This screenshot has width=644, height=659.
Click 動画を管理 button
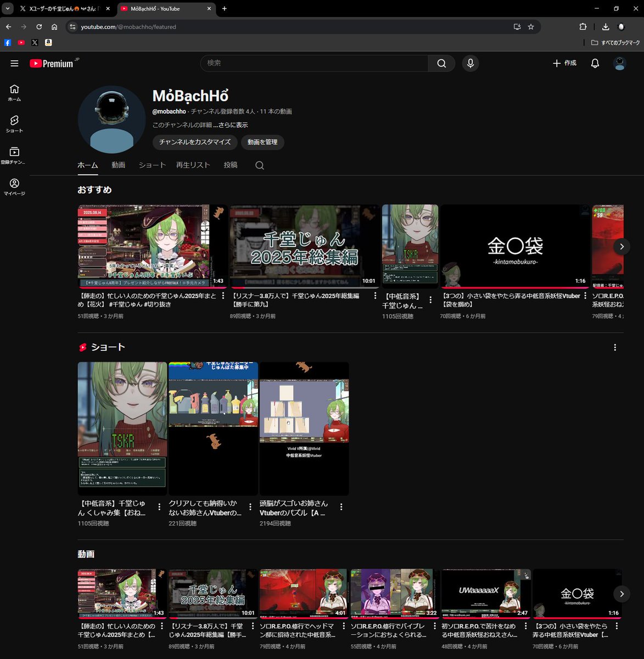pos(262,142)
